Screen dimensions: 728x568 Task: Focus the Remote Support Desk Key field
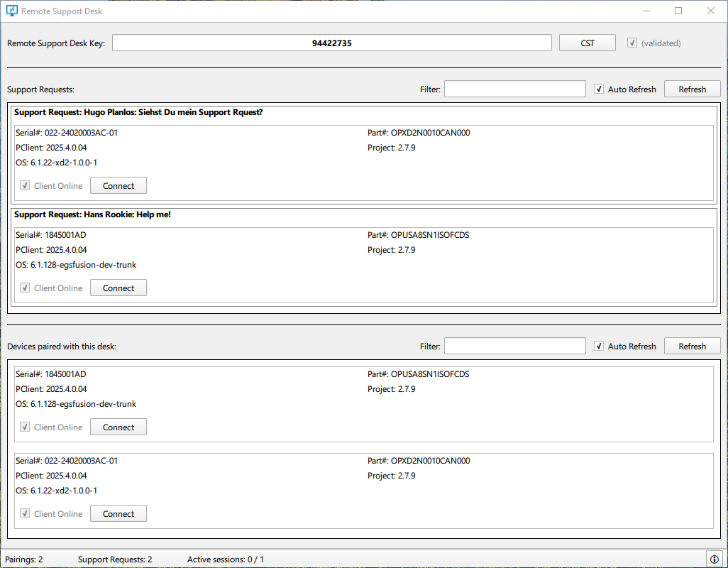(332, 43)
